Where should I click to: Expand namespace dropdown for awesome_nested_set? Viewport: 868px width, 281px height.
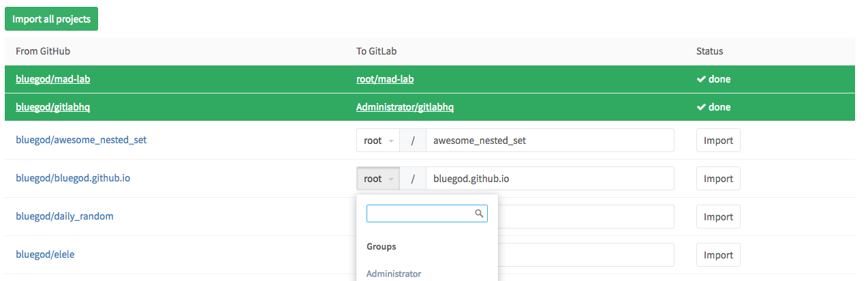(378, 140)
